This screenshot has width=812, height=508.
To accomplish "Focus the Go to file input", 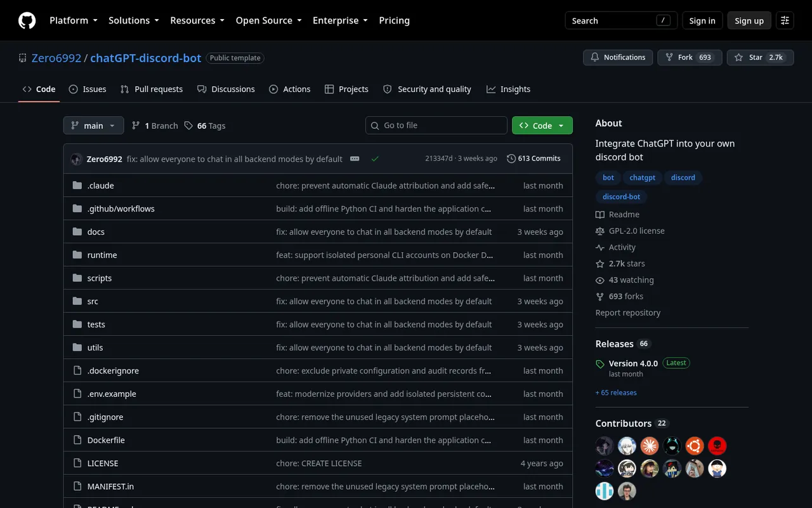I will coord(436,125).
